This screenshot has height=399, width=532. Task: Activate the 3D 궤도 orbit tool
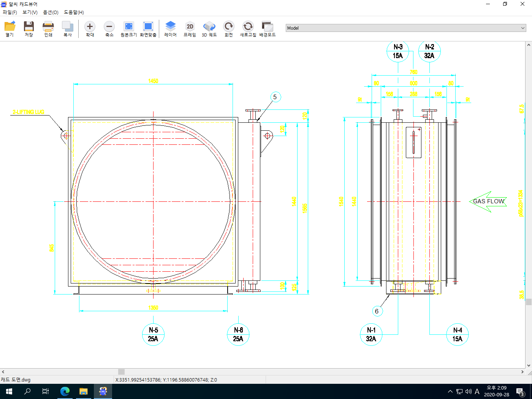(209, 29)
